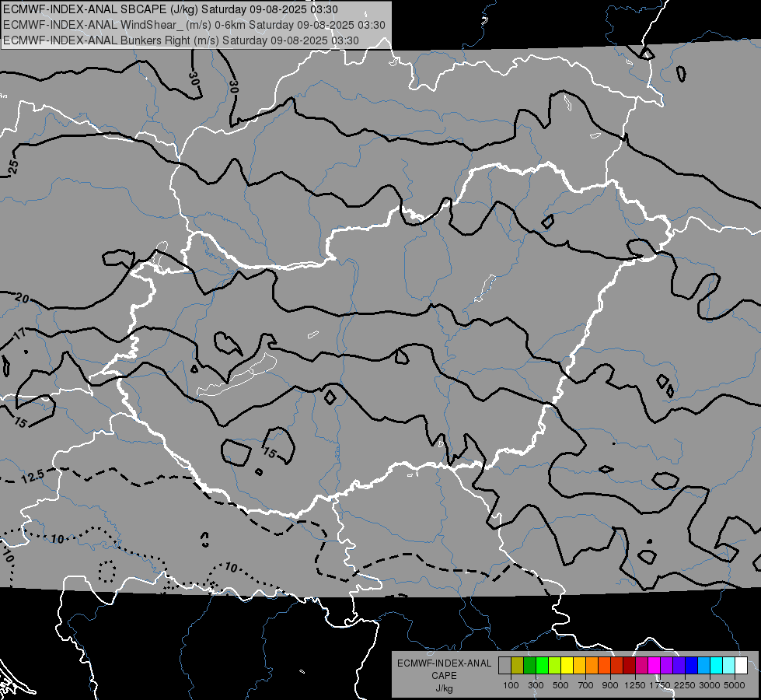Pick the pure blue legend swatch
The height and width of the screenshot is (700, 761).
[x=691, y=666]
